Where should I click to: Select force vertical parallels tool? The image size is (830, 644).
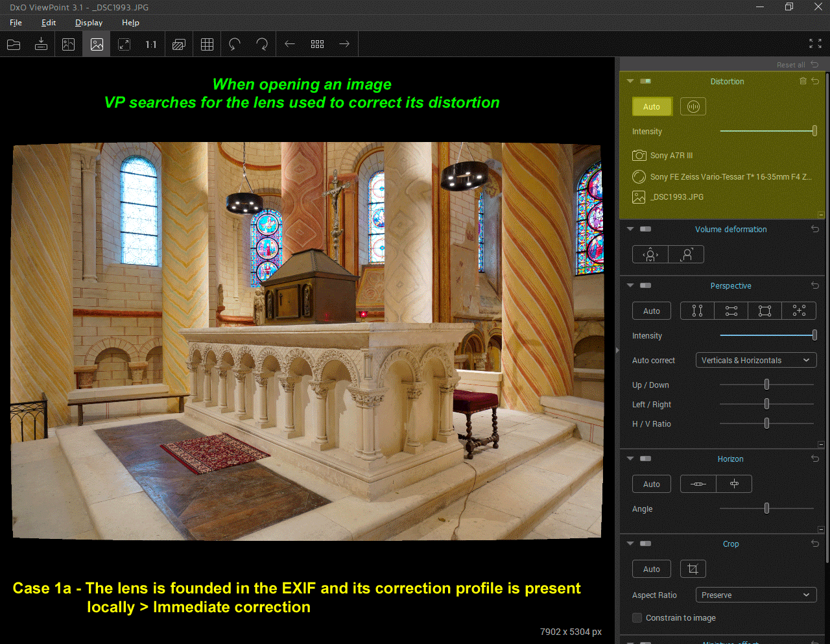[697, 311]
